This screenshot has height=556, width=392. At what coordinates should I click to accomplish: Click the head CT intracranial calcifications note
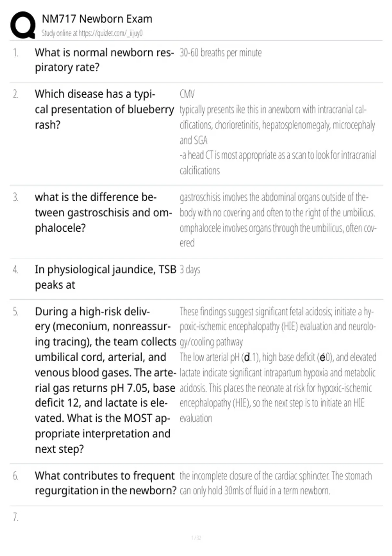click(278, 163)
